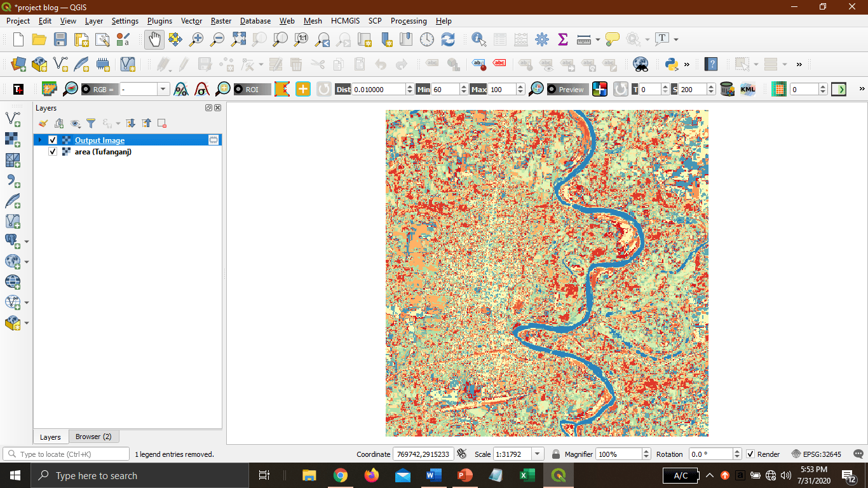Open the Attribute Table icon
Screen dimensions: 868x488
pos(499,39)
